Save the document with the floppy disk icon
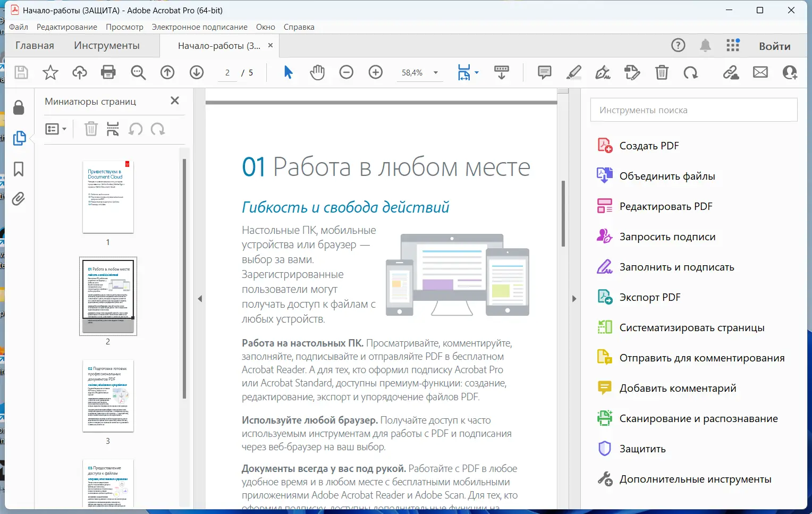This screenshot has width=812, height=514. [x=21, y=72]
